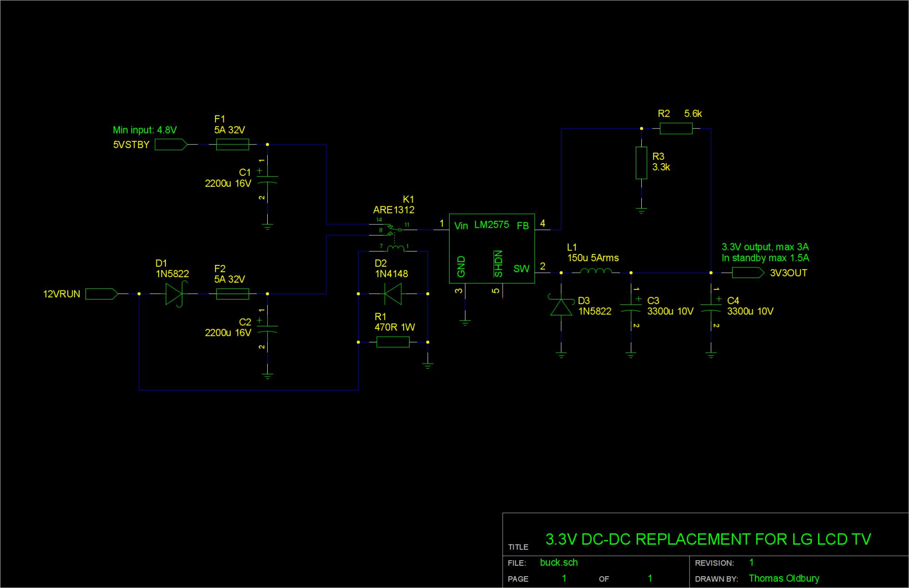Select the Thomas Oldbury author text
The image size is (909, 588).
(784, 578)
